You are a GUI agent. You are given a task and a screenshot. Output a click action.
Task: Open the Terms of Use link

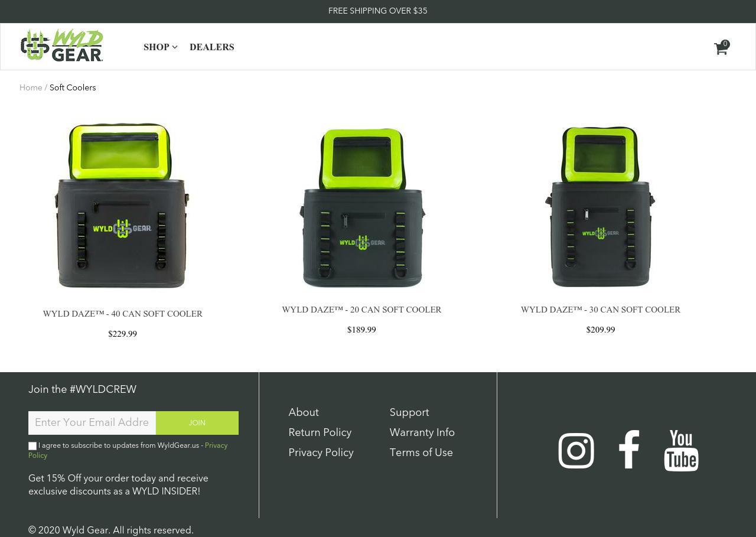(421, 453)
